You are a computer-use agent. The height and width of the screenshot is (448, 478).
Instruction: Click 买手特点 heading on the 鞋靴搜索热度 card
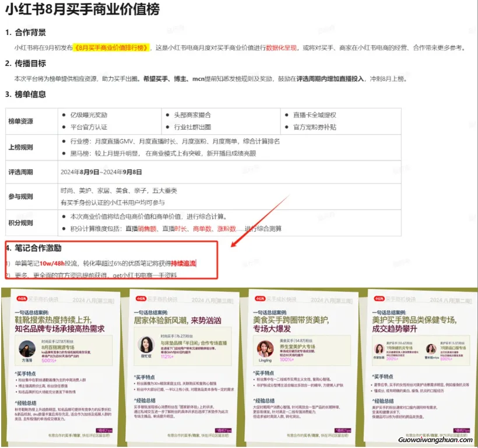click(x=25, y=373)
